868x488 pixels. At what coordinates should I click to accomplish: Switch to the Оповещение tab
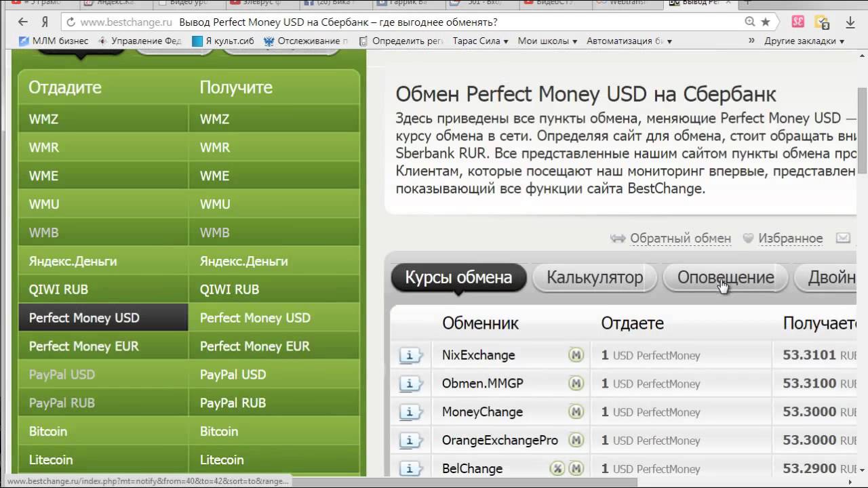pos(726,277)
